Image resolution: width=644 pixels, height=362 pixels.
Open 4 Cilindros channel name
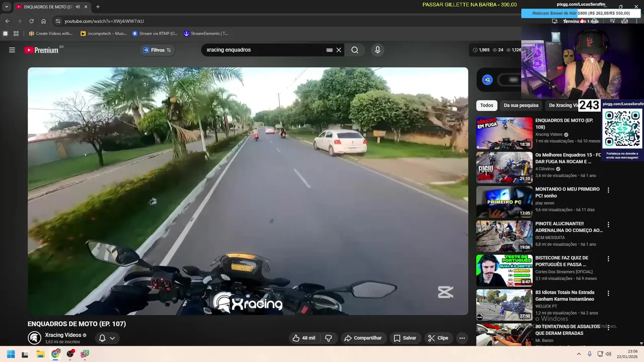coord(545,169)
